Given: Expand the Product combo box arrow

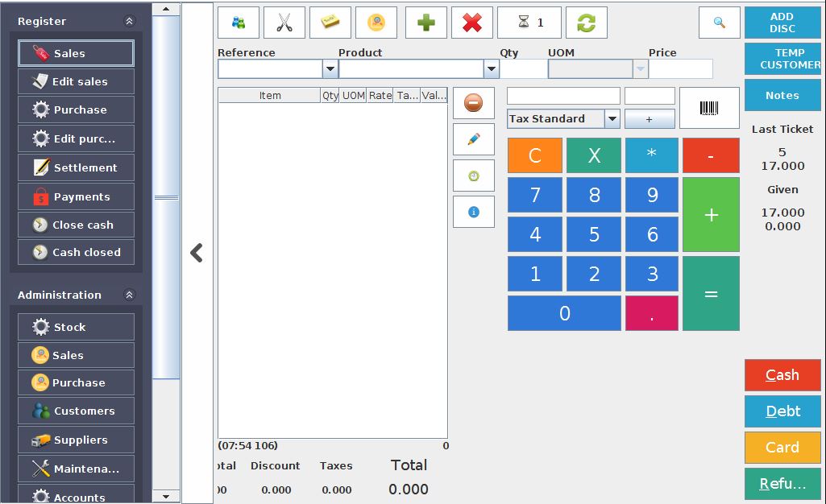Looking at the screenshot, I should tap(491, 69).
